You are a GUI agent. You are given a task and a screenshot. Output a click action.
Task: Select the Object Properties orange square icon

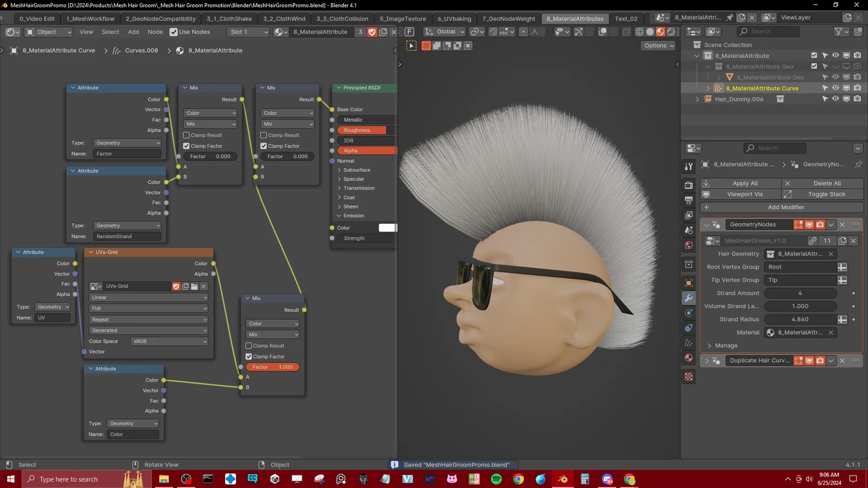pyautogui.click(x=689, y=283)
